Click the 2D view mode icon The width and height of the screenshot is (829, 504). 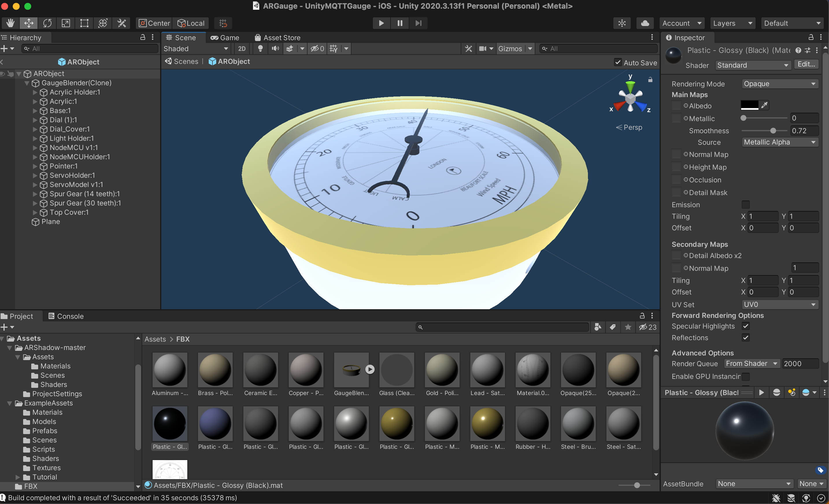239,48
